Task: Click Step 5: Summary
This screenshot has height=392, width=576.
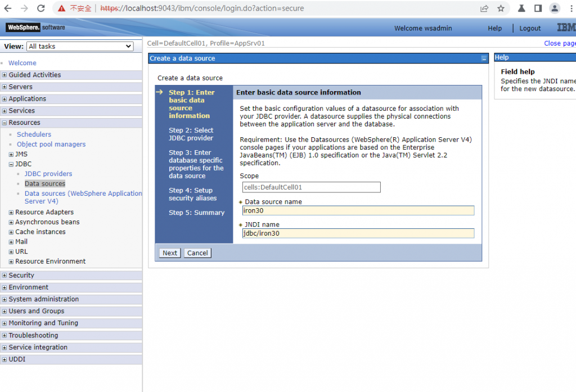Action: click(196, 213)
